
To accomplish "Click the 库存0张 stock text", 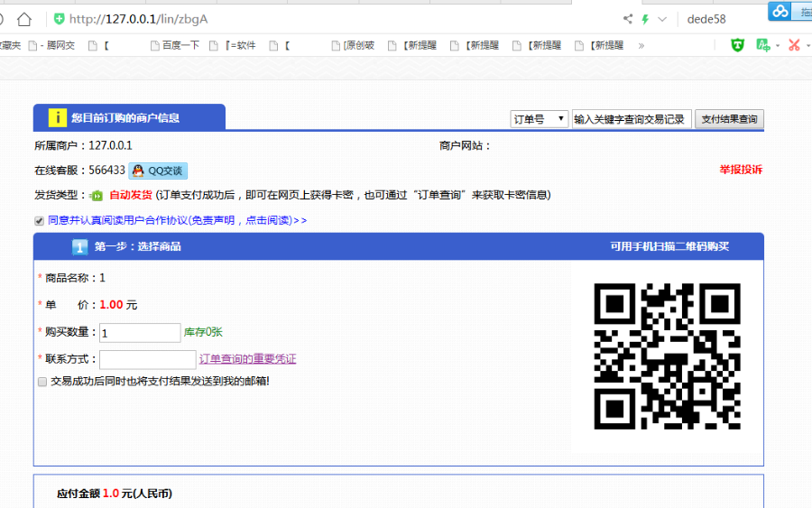I will [x=203, y=332].
